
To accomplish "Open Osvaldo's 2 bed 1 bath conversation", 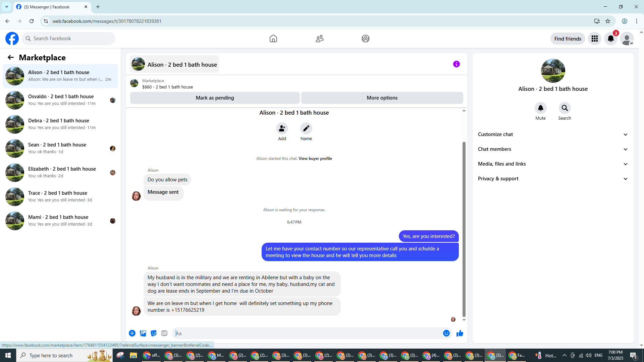I will pyautogui.click(x=60, y=100).
